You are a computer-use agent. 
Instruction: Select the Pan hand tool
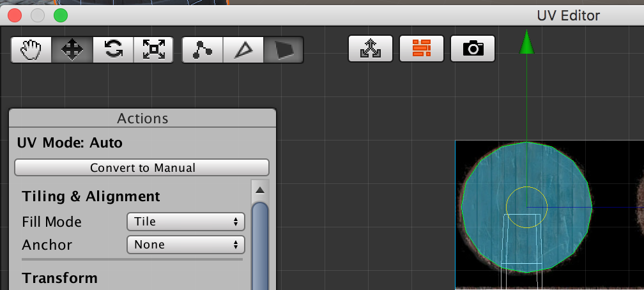click(31, 50)
